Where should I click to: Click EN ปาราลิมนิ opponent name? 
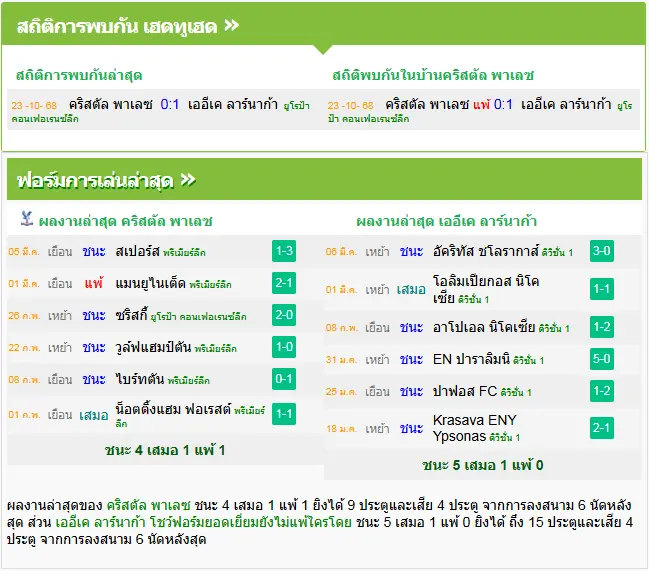[471, 359]
